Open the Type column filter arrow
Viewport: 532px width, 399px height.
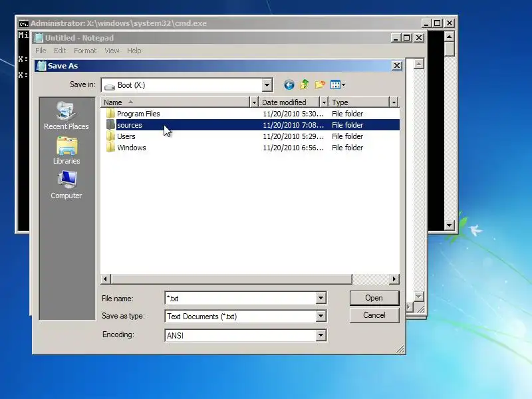(x=394, y=102)
